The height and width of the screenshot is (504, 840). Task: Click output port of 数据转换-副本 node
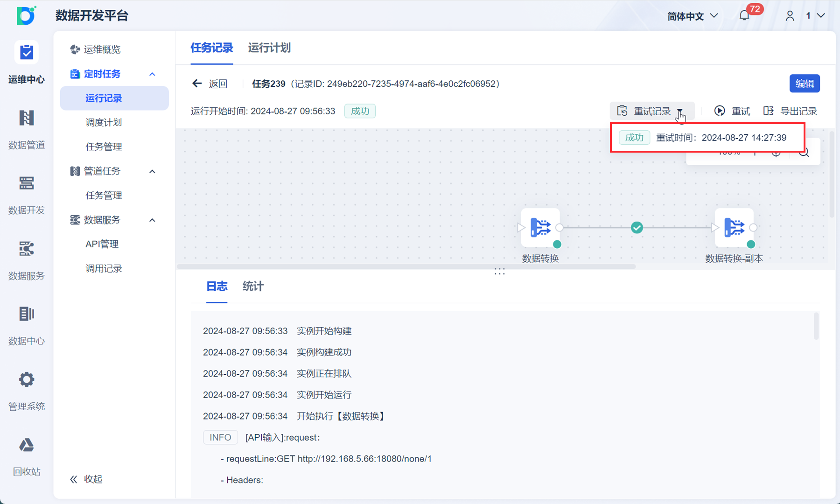[753, 228]
